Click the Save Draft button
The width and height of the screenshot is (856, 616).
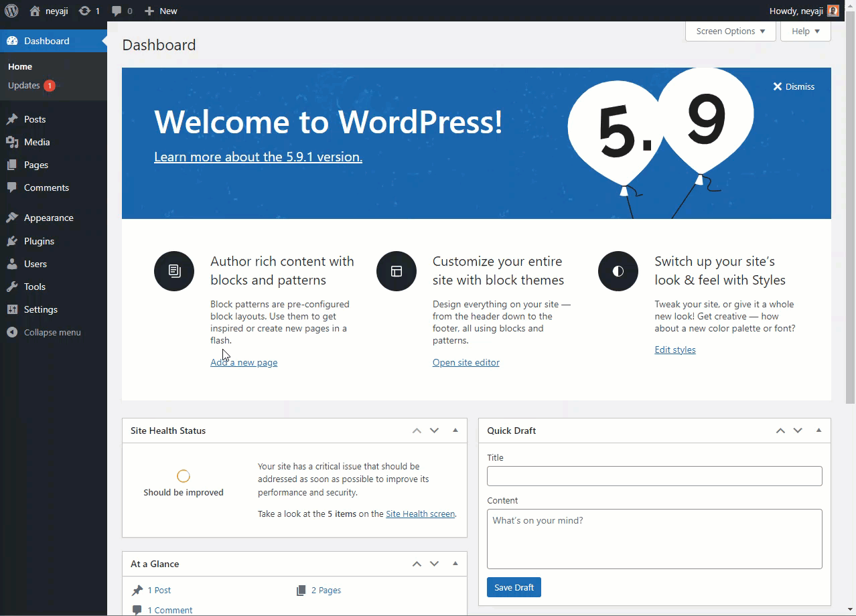(514, 587)
